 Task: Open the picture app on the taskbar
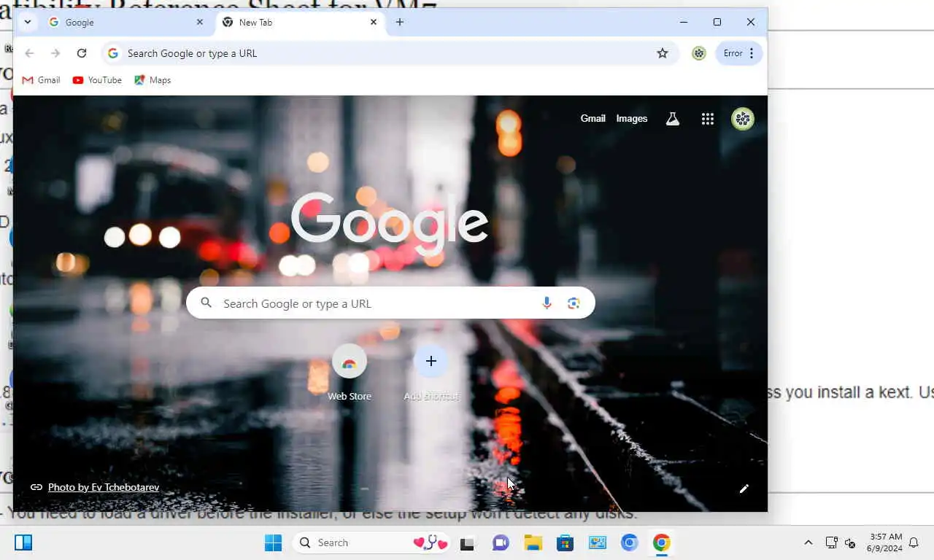pos(598,542)
